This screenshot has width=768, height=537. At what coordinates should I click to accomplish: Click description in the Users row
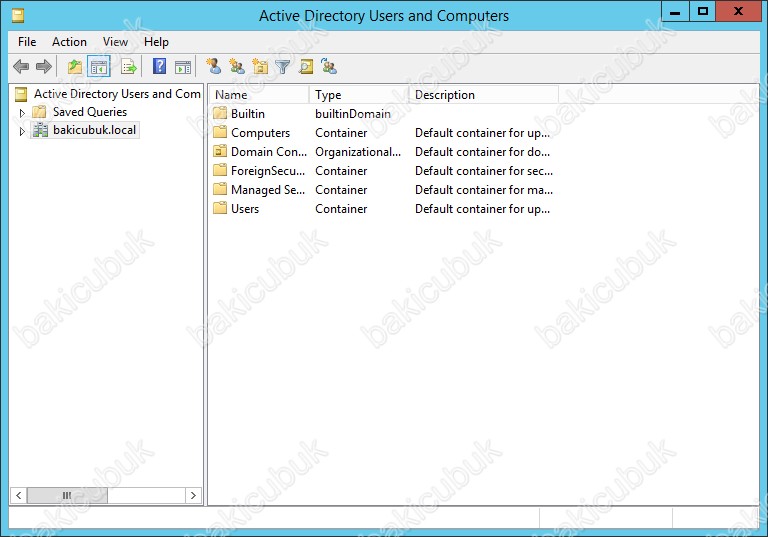point(482,209)
